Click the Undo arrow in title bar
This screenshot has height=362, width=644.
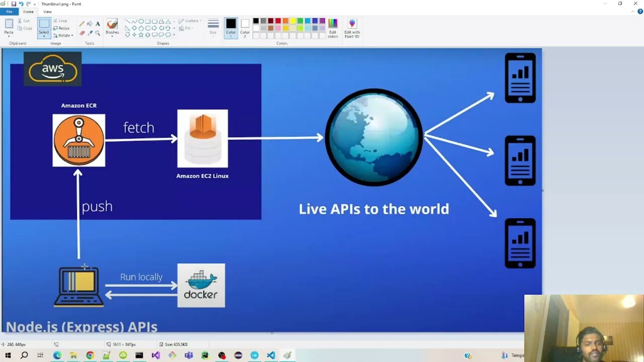[x=21, y=4]
